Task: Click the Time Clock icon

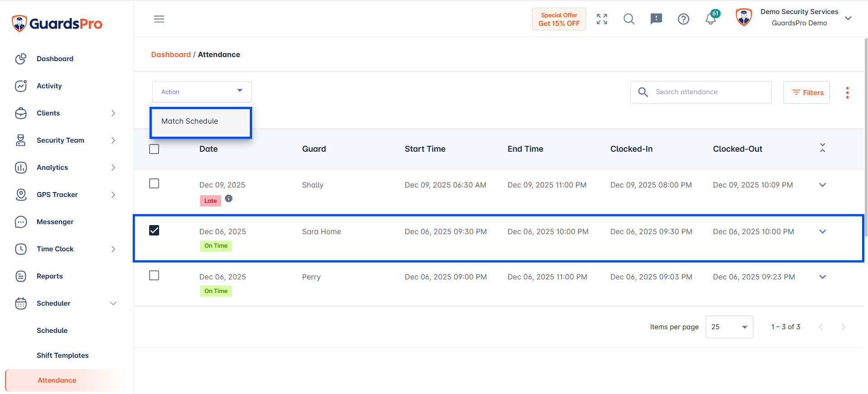Action: coord(21,249)
